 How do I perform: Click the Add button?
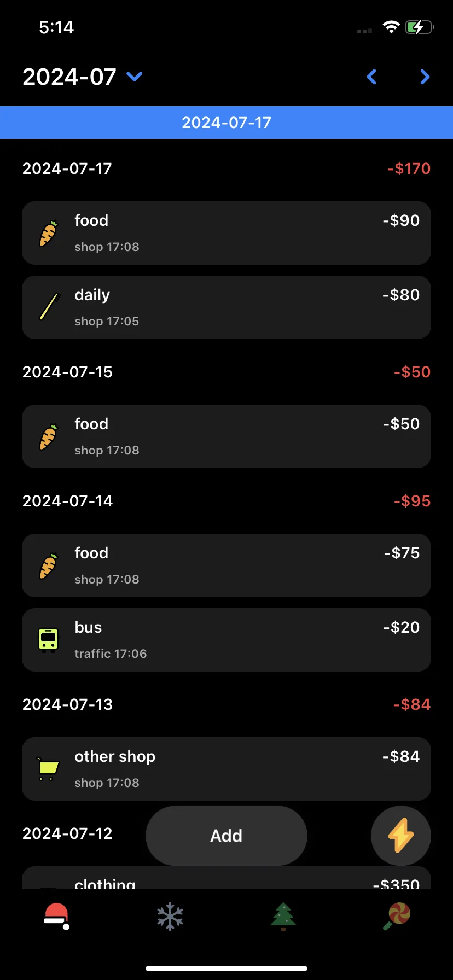click(x=226, y=836)
